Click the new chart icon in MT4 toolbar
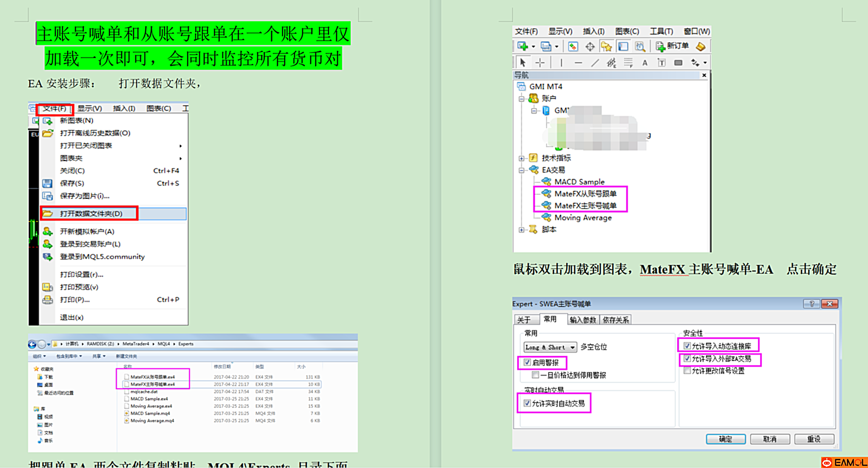 (523, 46)
